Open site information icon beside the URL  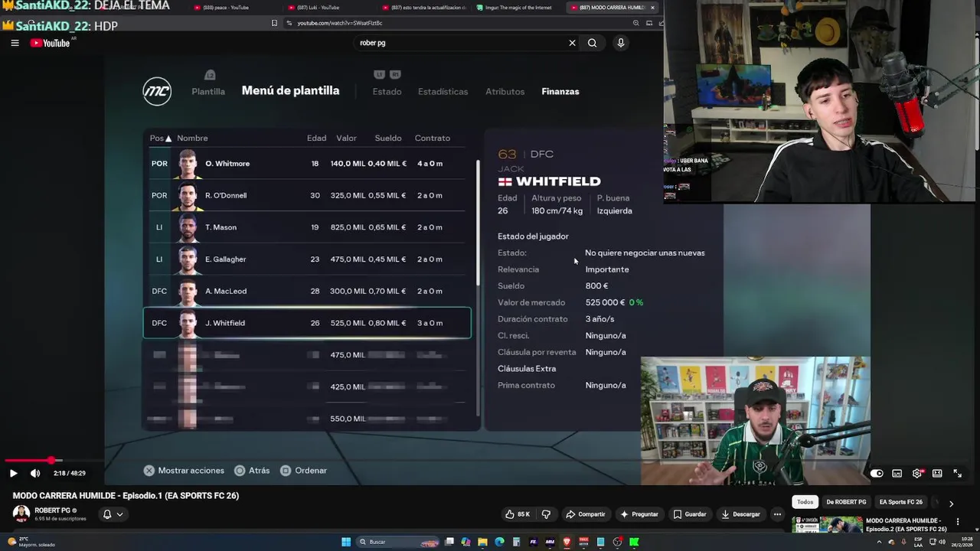click(289, 23)
